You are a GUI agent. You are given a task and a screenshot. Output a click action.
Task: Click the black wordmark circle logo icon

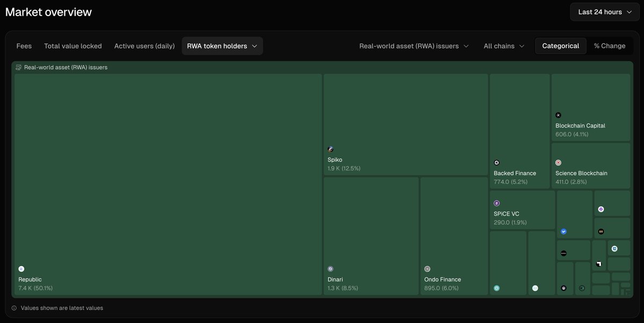pyautogui.click(x=563, y=253)
